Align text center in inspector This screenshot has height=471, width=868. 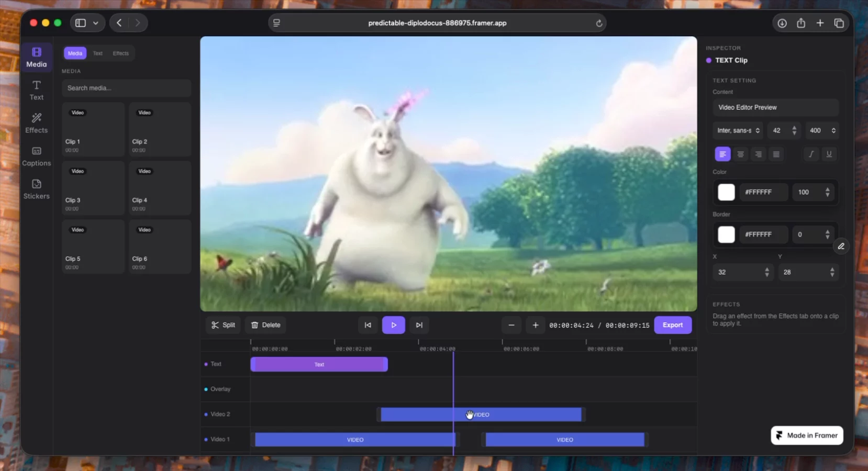[x=740, y=154]
